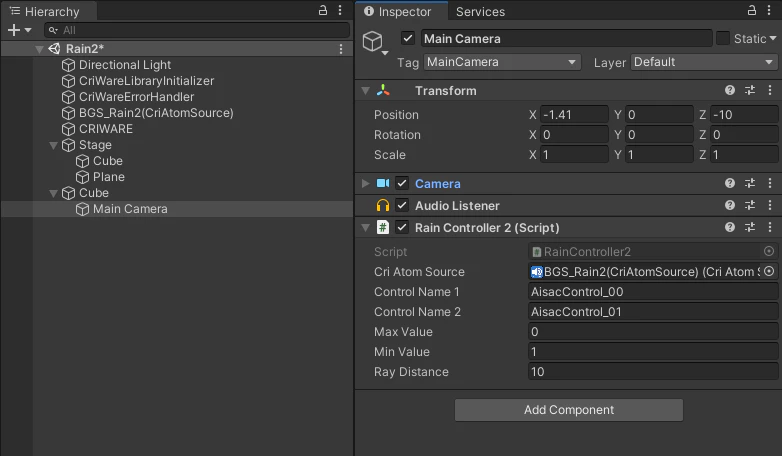Open Audio Listener help reference
This screenshot has height=456, width=782.
pos(730,205)
